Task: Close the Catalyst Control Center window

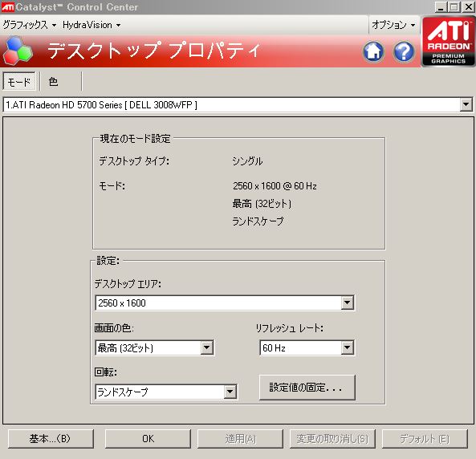Action: pos(468,7)
